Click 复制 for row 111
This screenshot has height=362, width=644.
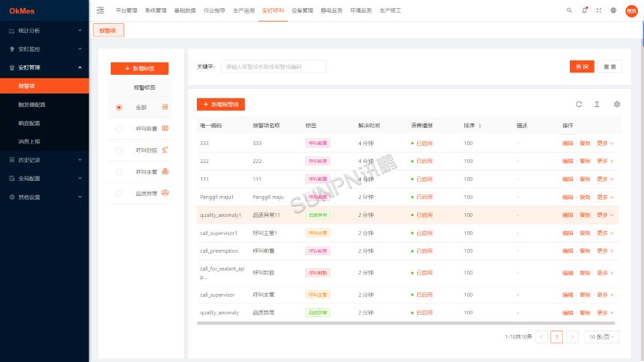[585, 180]
